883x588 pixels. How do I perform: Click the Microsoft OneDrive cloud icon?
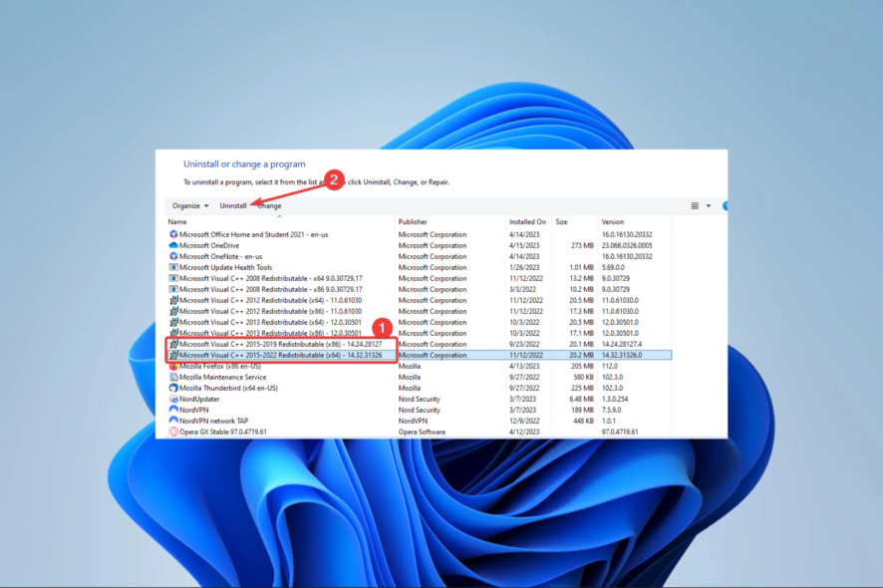tap(175, 245)
